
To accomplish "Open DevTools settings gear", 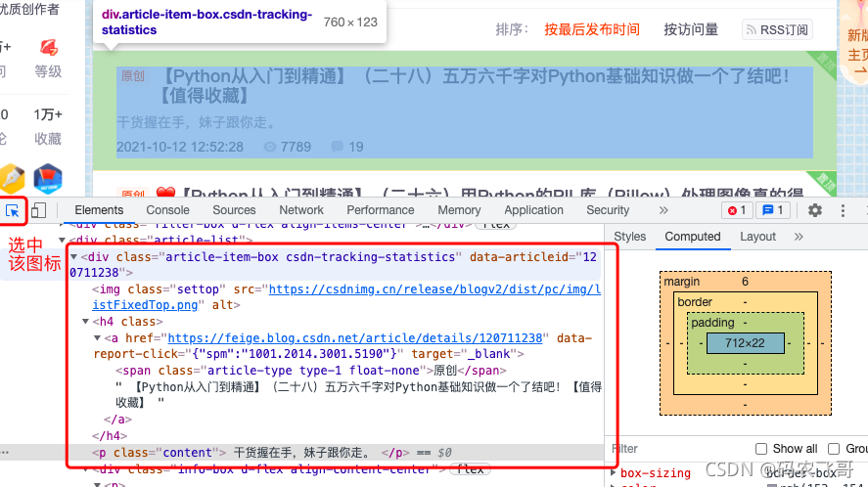I will 815,210.
